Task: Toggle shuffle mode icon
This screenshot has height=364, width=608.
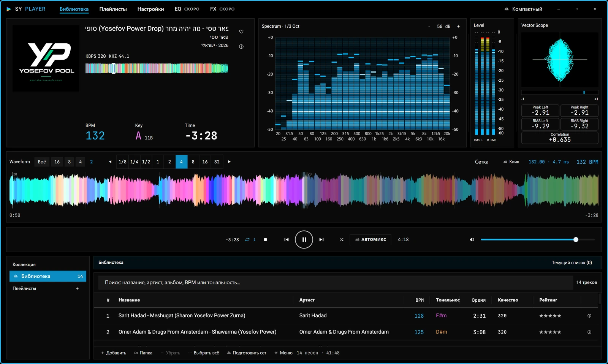Action: [x=341, y=239]
